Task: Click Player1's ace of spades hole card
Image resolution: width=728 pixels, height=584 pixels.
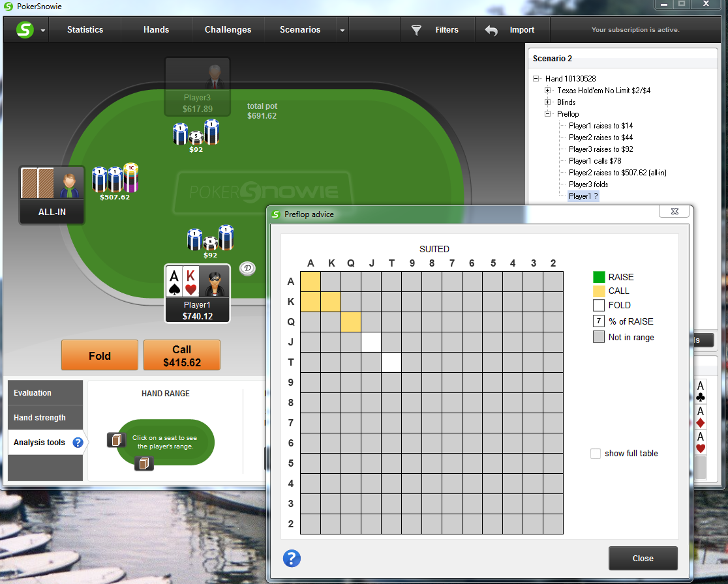Action: (174, 282)
